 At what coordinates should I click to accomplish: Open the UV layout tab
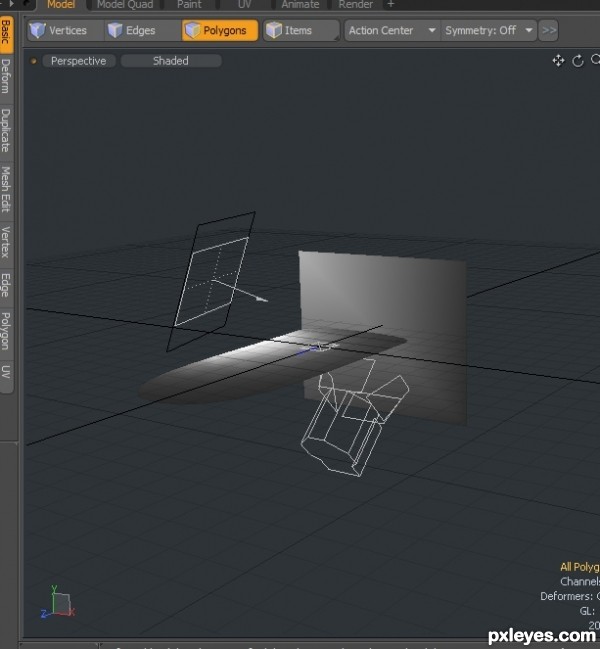245,5
